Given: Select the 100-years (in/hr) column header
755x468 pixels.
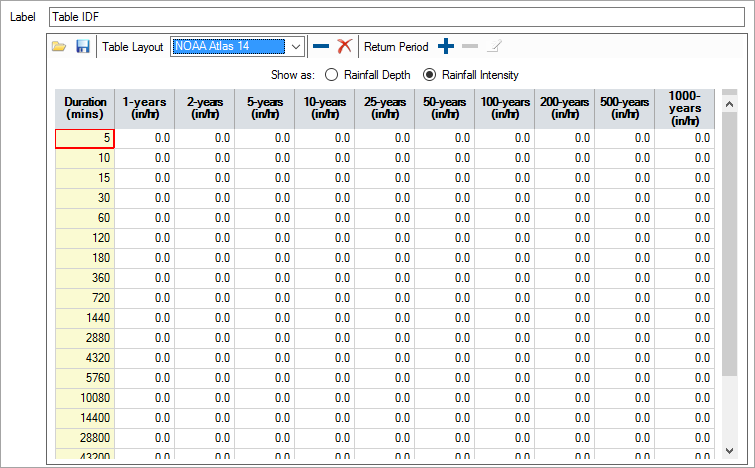Looking at the screenshot, I should [x=505, y=109].
